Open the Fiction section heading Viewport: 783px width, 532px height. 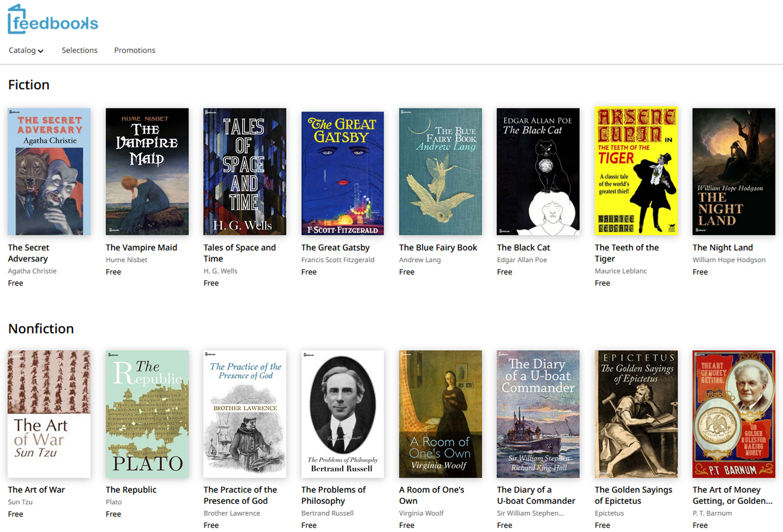[29, 85]
